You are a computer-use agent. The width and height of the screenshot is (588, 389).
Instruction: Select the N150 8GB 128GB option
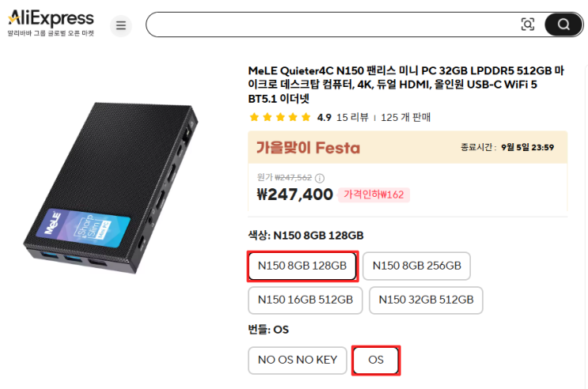tap(302, 266)
